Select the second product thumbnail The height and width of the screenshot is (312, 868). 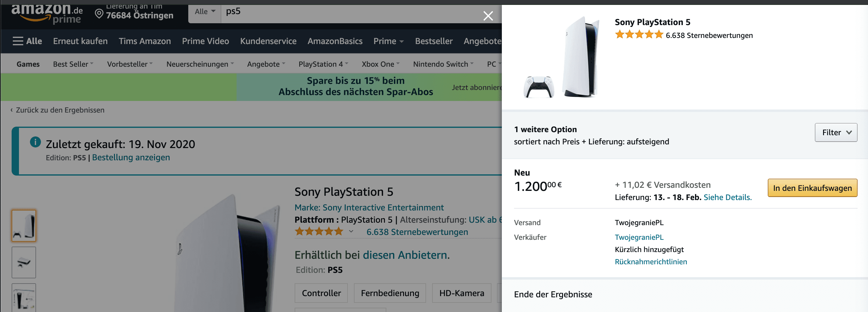click(24, 262)
